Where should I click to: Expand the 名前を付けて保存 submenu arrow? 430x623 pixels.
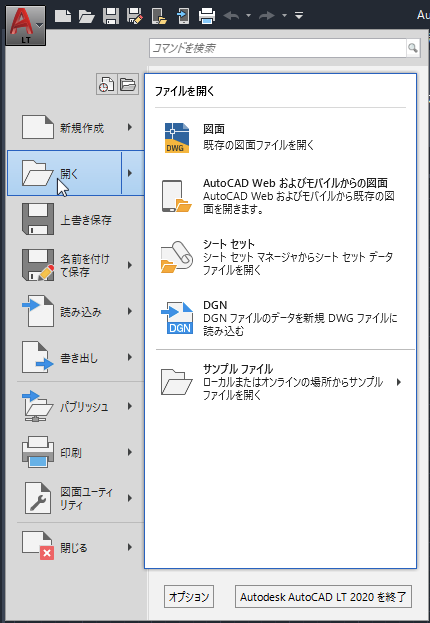tap(130, 265)
